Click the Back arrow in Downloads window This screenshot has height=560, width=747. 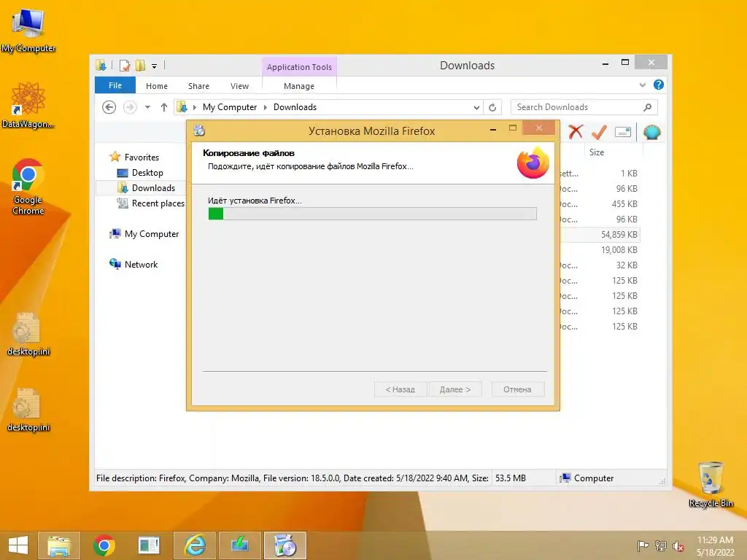[x=109, y=107]
